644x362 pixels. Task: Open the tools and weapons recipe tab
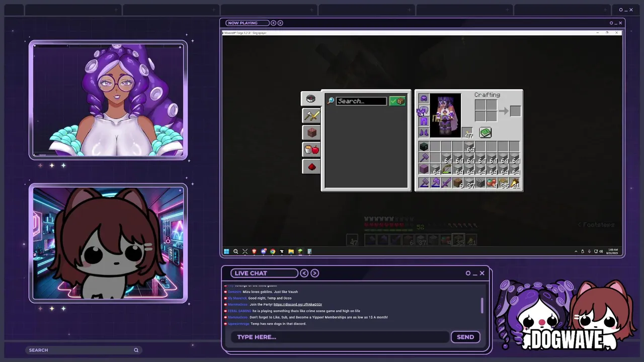pyautogui.click(x=311, y=116)
